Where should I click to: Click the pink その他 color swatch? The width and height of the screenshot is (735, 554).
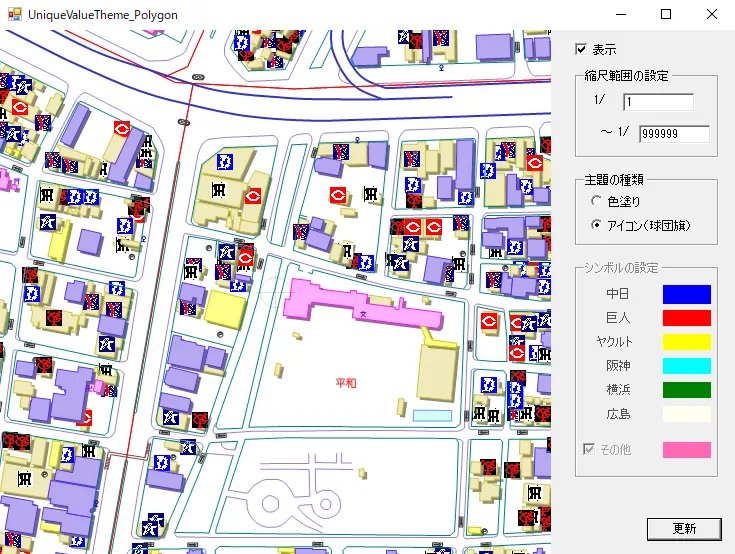tap(686, 450)
